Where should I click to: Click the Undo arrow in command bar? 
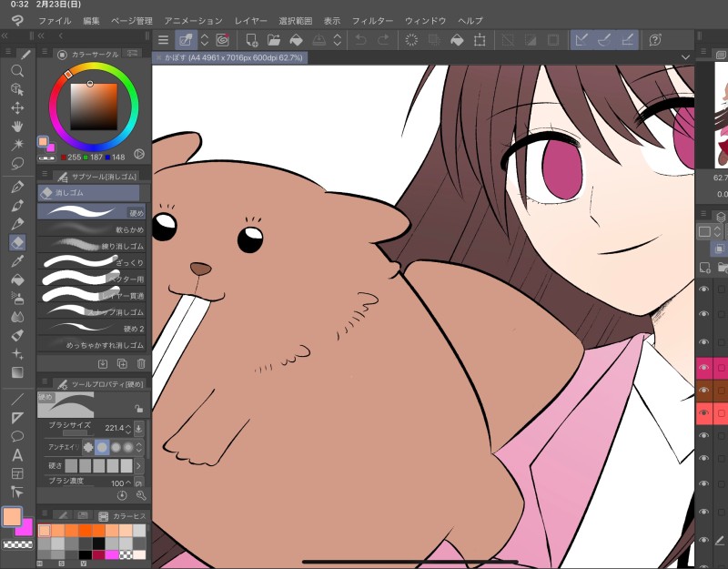pos(360,40)
